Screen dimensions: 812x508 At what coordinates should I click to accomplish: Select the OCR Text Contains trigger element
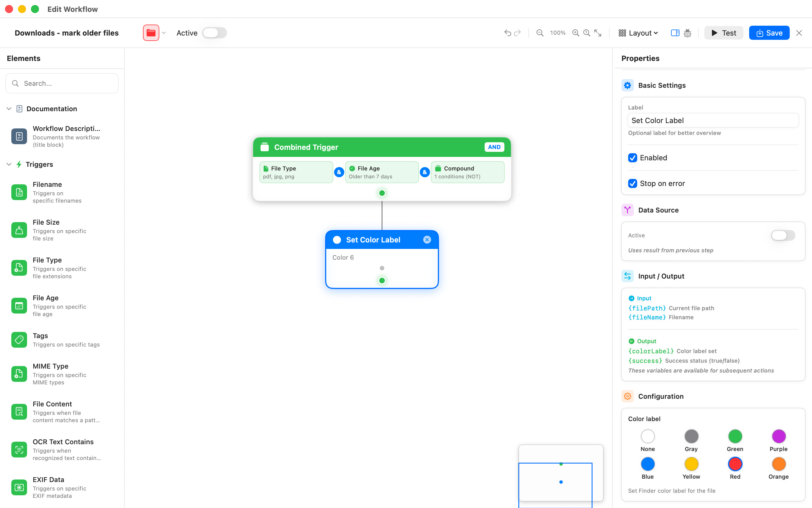tap(62, 450)
